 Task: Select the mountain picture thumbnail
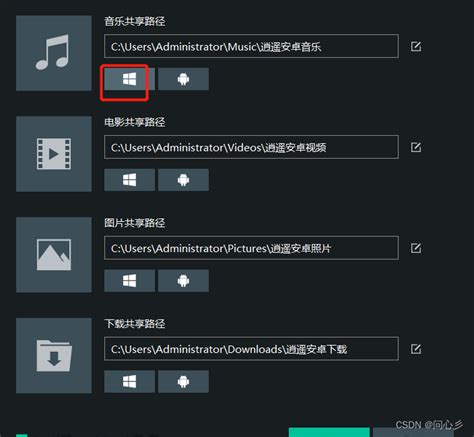tap(54, 255)
